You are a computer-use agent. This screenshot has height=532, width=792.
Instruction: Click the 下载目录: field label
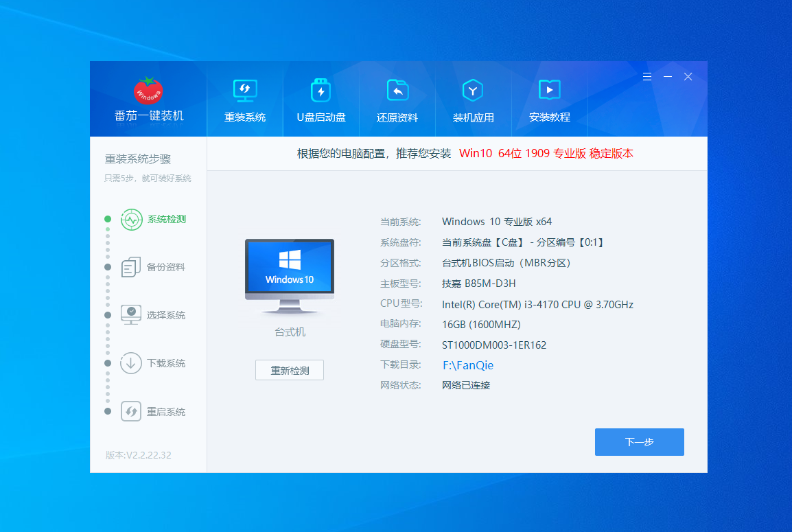[401, 365]
